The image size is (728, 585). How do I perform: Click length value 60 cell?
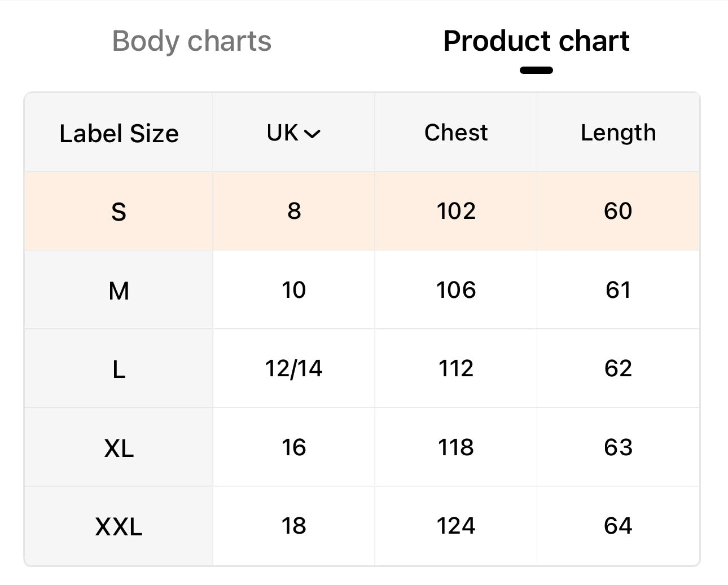pyautogui.click(x=618, y=211)
